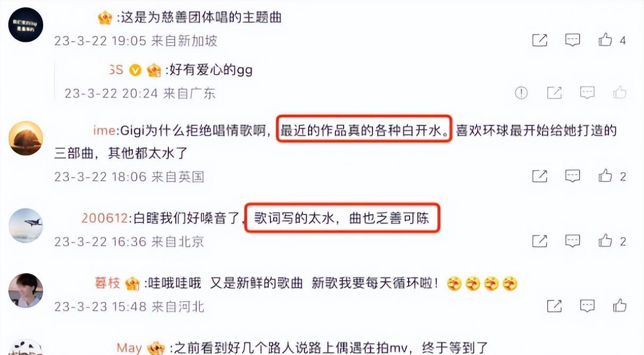Like the 暮枝 new song comment
The width and height of the screenshot is (644, 355).
point(620,306)
